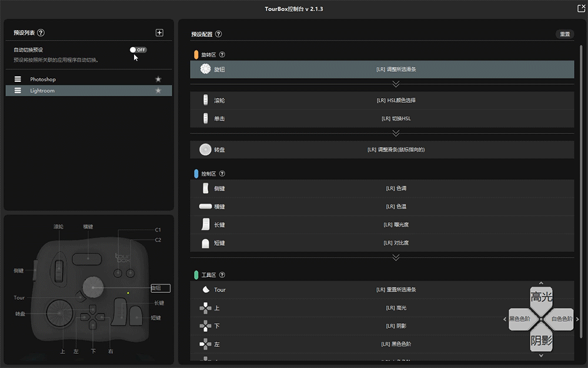Grab Lightroom preset reorder handle

pos(18,91)
